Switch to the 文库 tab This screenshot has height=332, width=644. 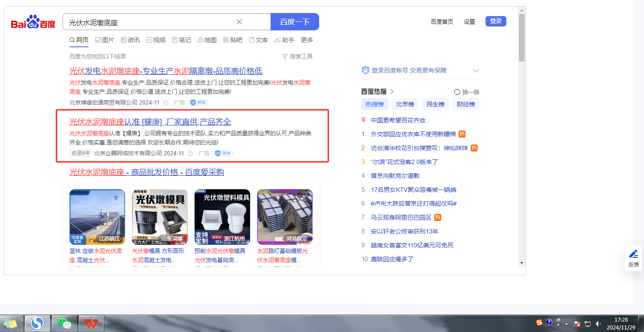tap(258, 40)
